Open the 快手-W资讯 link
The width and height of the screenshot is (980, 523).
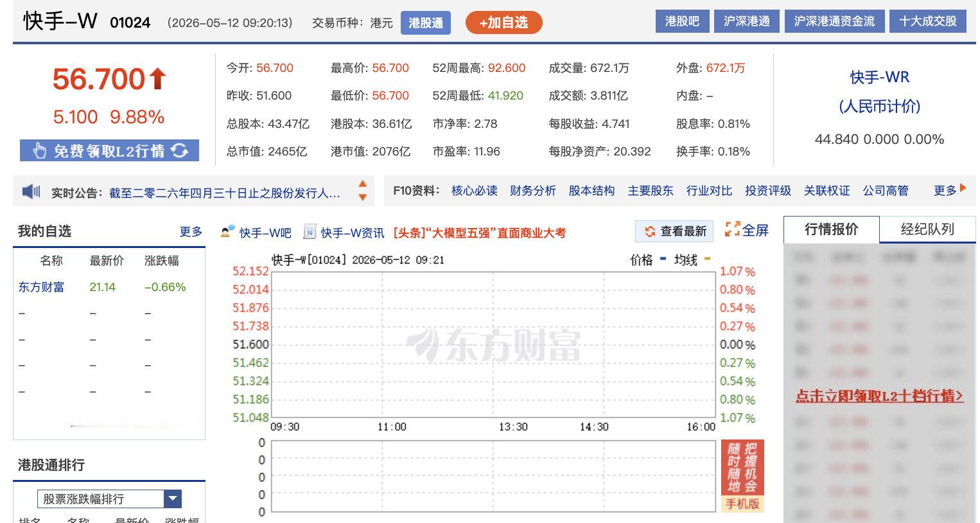tap(353, 233)
